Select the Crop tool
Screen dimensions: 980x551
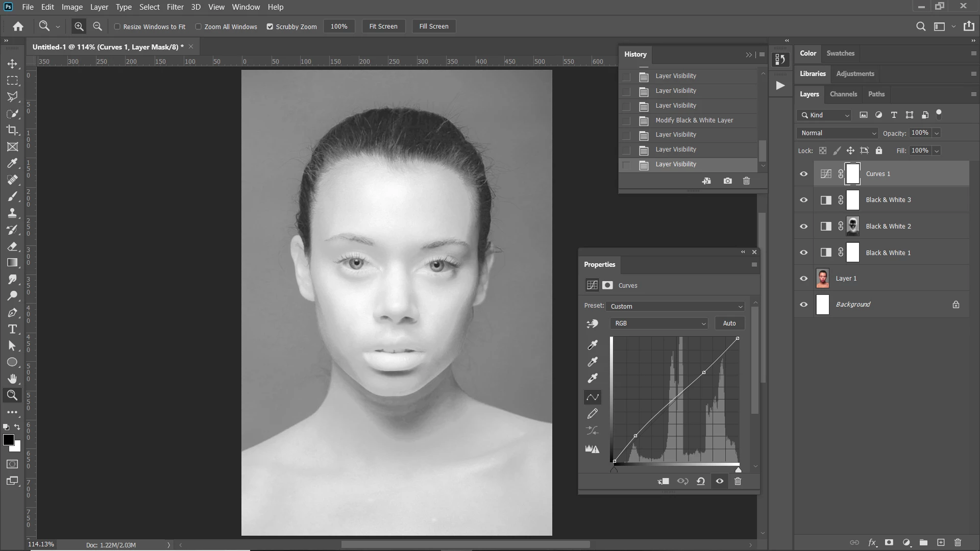tap(12, 130)
